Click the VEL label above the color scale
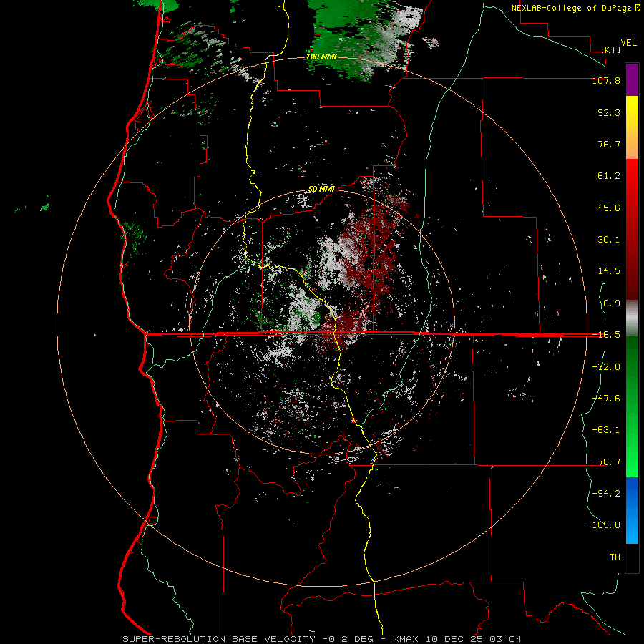This screenshot has height=644, width=644. (628, 43)
